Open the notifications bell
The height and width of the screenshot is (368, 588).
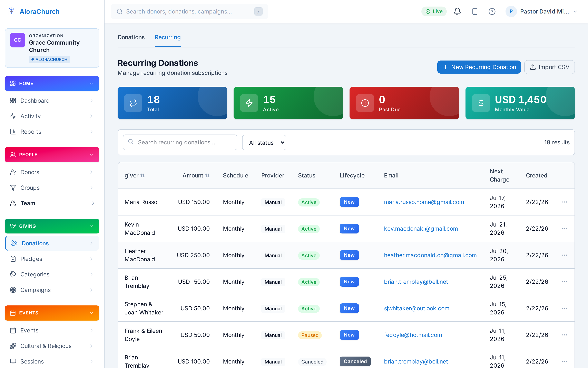[x=457, y=11]
